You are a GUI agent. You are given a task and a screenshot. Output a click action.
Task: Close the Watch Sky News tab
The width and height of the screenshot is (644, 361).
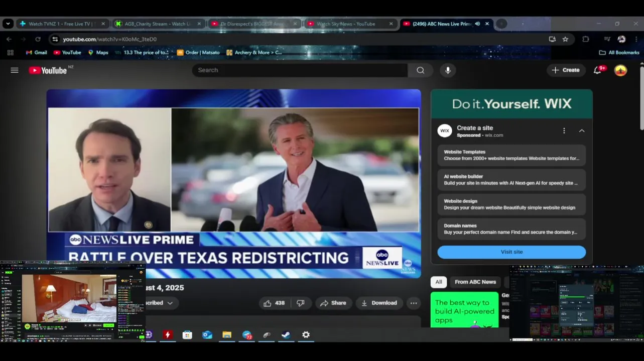pyautogui.click(x=391, y=24)
